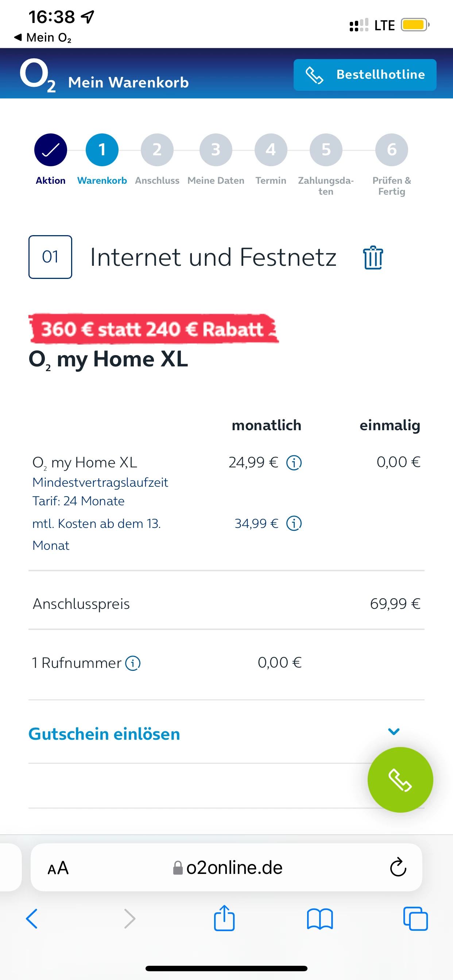Viewport: 453px width, 980px height.
Task: Go back with Safari back arrow
Action: (32, 919)
